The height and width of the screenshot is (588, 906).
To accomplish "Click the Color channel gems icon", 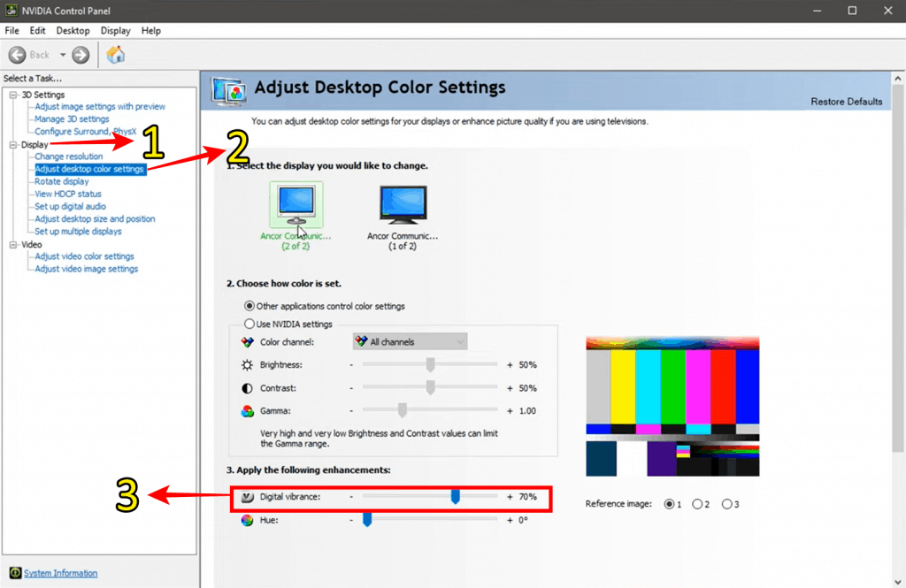I will pyautogui.click(x=248, y=342).
